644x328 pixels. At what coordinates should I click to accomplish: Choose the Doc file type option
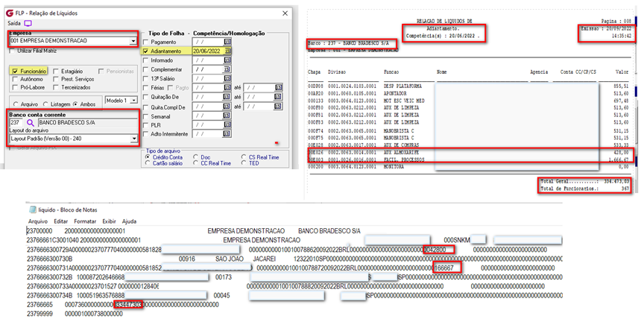click(195, 157)
